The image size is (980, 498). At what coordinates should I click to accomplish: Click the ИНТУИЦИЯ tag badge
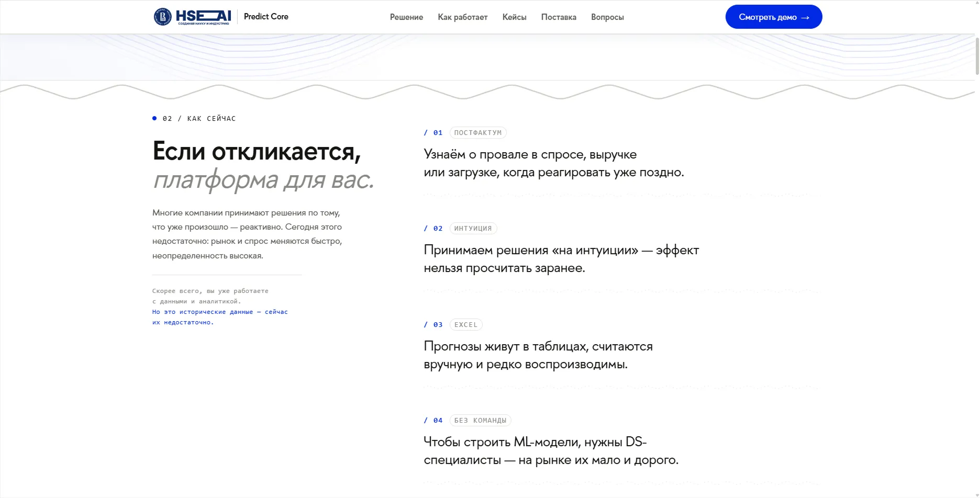[x=473, y=229]
